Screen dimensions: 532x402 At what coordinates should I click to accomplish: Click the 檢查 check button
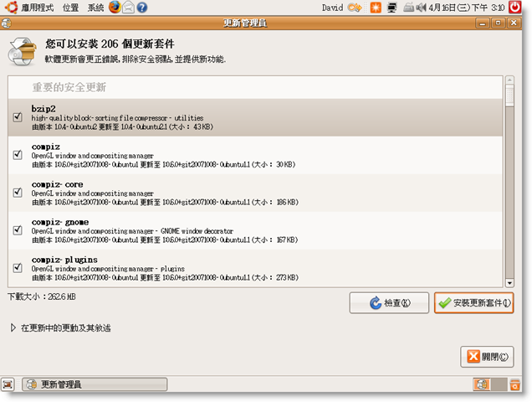click(389, 303)
